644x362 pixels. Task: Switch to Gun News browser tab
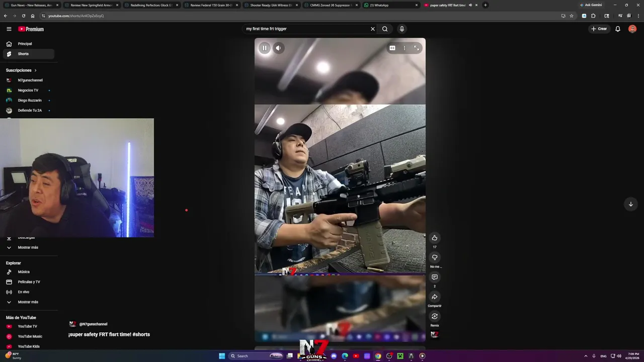coord(32,5)
